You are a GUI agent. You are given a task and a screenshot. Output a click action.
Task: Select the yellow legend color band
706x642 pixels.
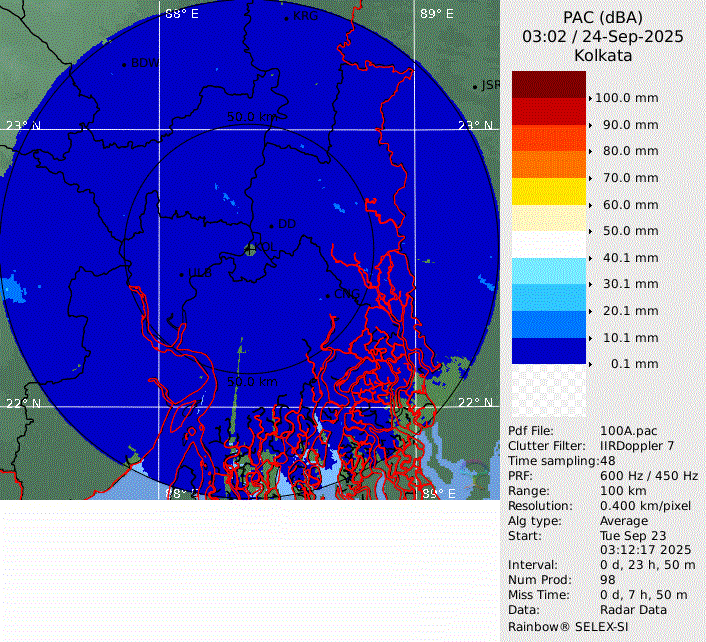(x=548, y=190)
